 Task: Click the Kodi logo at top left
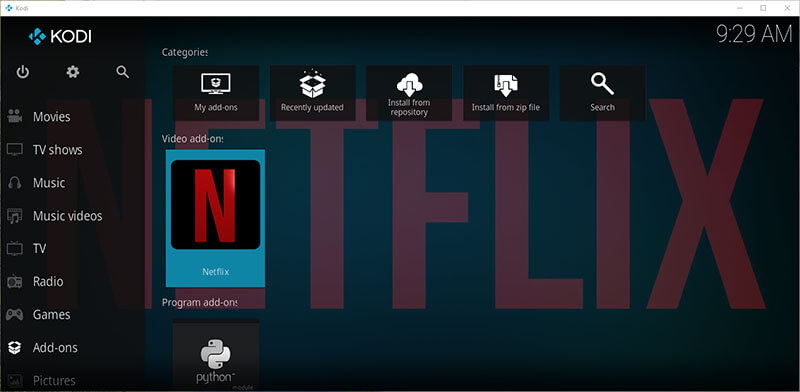click(x=60, y=36)
